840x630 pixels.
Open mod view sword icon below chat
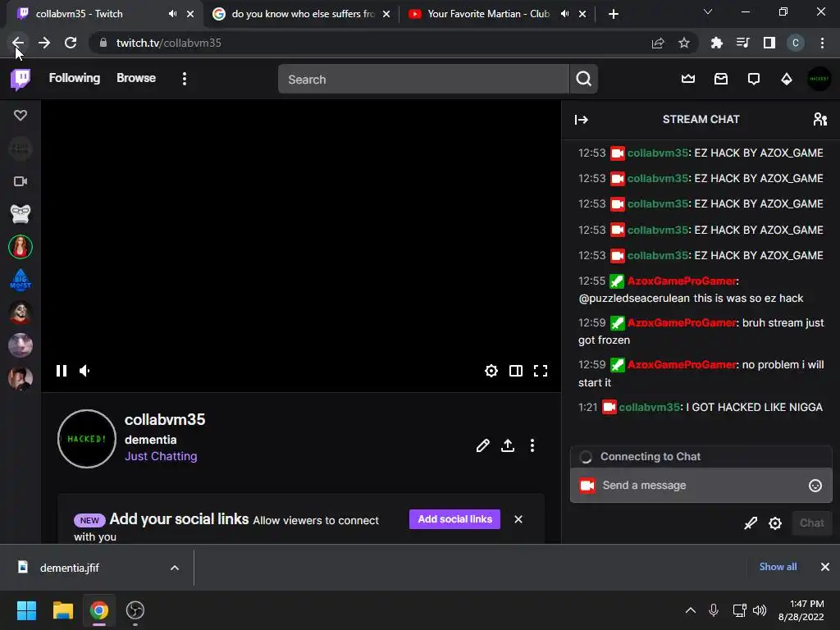click(x=751, y=523)
